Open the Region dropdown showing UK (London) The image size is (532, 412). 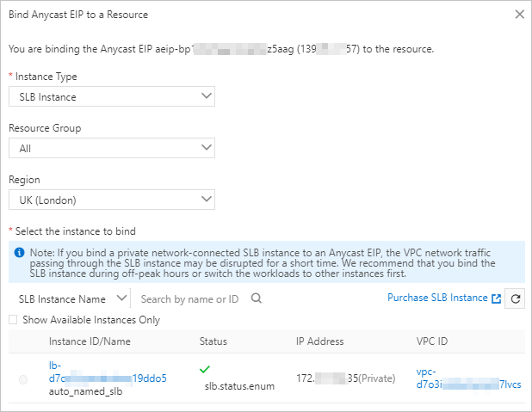(112, 200)
